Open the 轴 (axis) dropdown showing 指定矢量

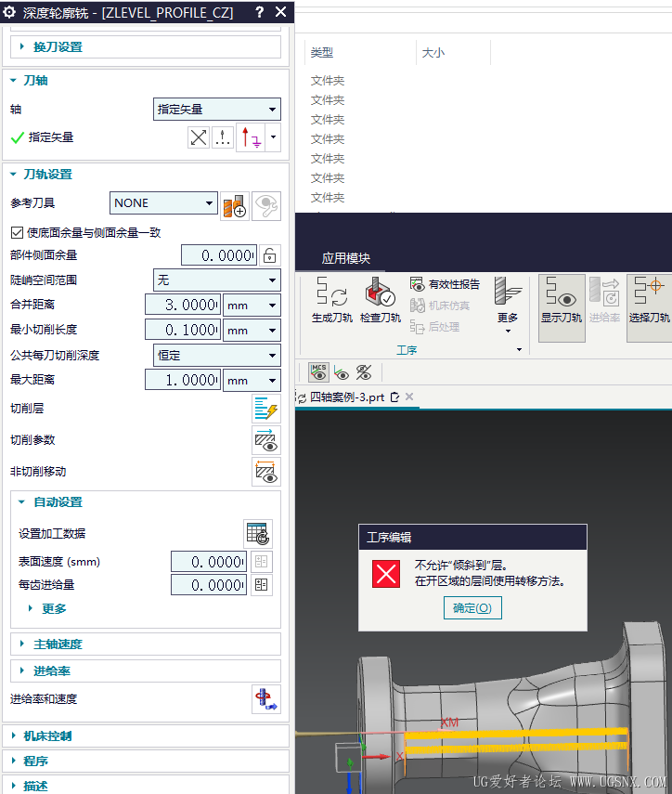click(x=217, y=110)
